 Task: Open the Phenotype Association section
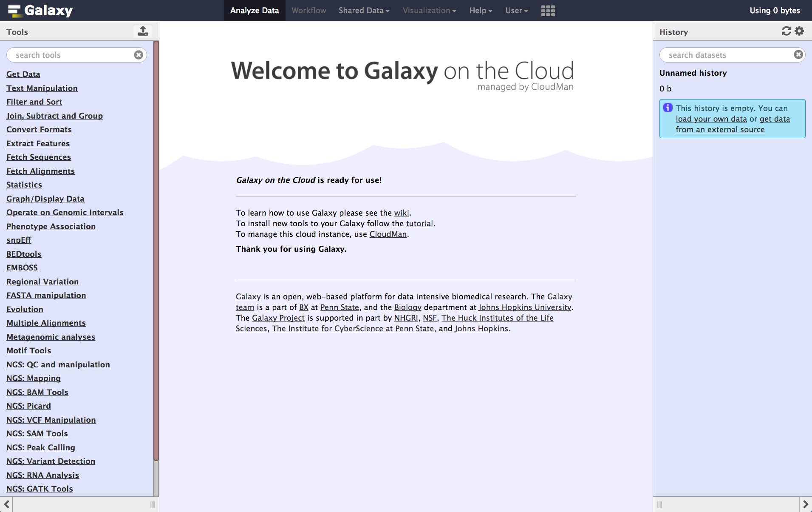[x=51, y=226]
